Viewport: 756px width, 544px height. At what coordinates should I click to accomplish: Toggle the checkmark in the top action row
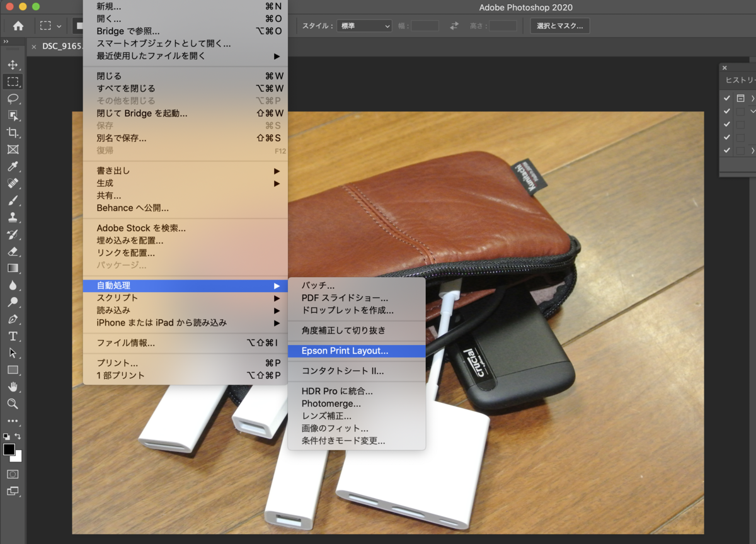(x=727, y=98)
